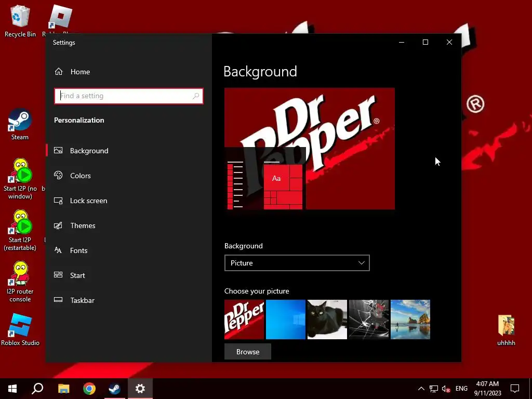Select Start I2P (restartable) desktop icon

point(20,231)
